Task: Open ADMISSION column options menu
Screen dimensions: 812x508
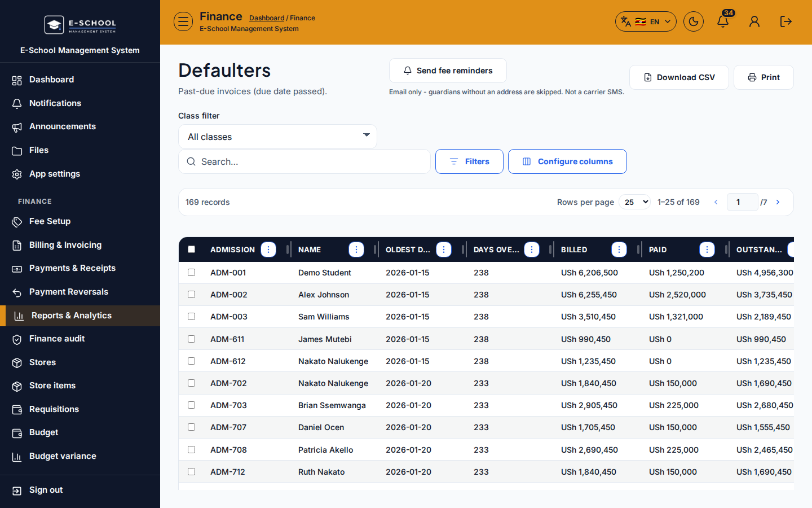Action: (x=268, y=249)
